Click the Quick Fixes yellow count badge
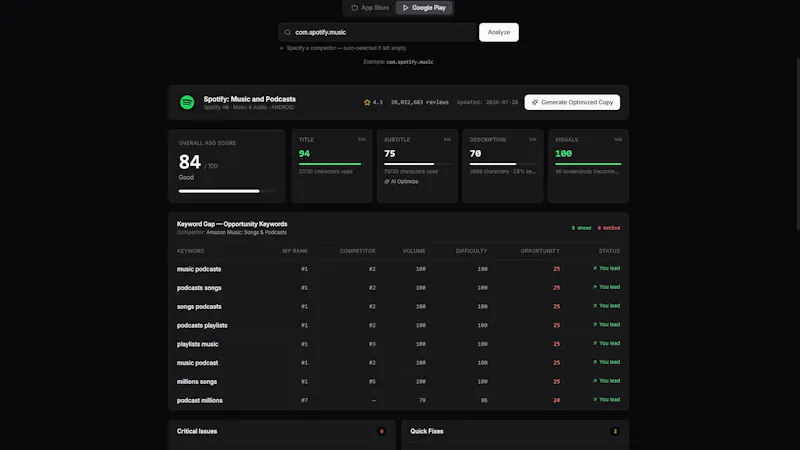The width and height of the screenshot is (800, 450). (615, 431)
